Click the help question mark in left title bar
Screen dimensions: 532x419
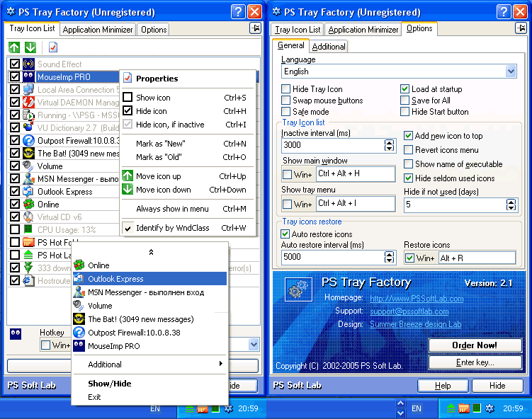pyautogui.click(x=238, y=12)
